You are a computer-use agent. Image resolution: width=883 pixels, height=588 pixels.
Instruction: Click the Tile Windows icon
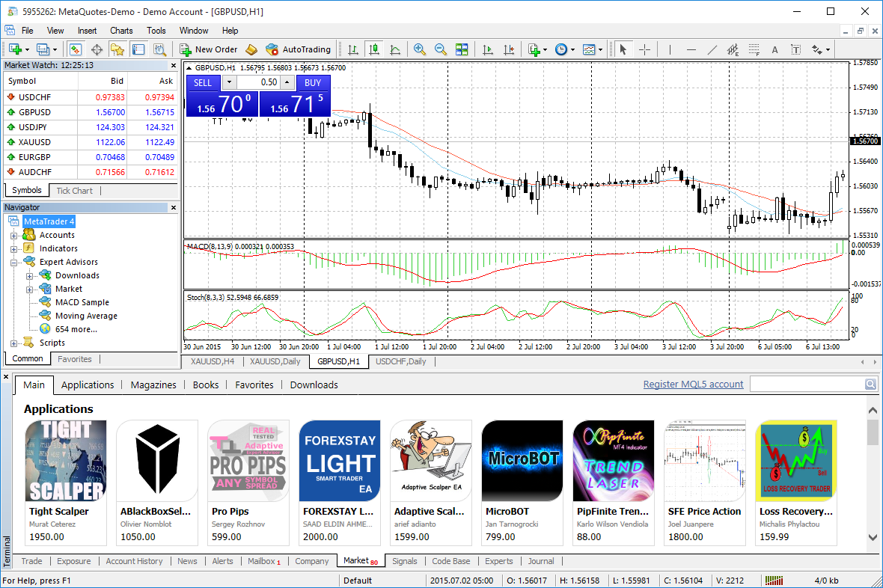click(462, 49)
